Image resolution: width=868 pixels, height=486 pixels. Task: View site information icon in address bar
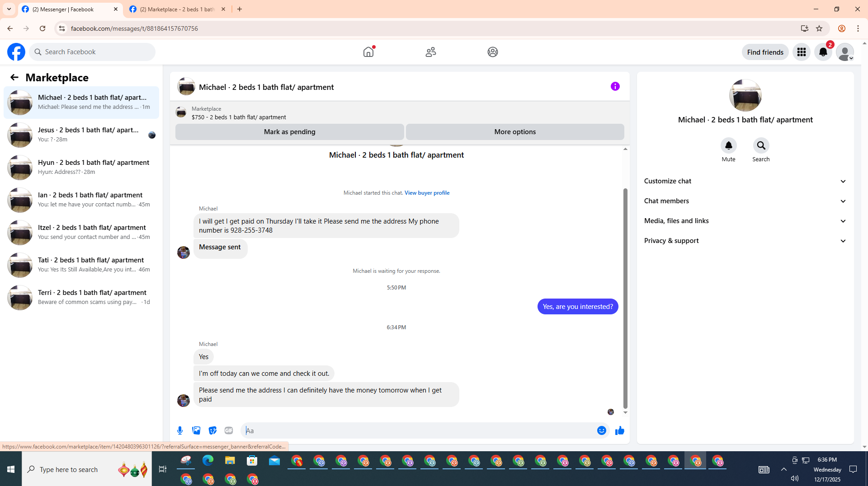62,28
